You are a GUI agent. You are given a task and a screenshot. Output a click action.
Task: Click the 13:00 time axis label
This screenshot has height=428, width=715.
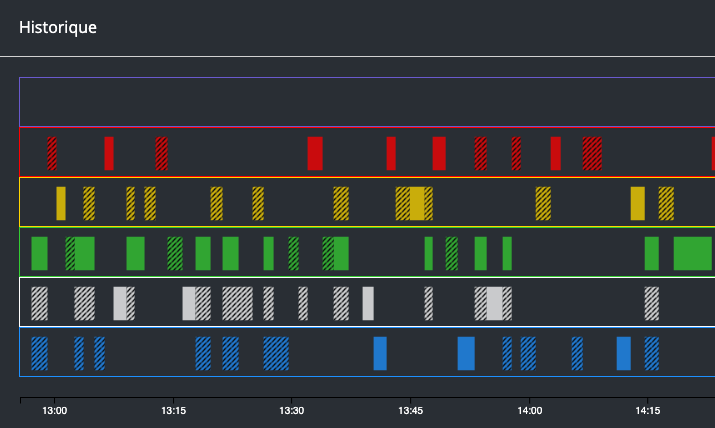point(55,411)
